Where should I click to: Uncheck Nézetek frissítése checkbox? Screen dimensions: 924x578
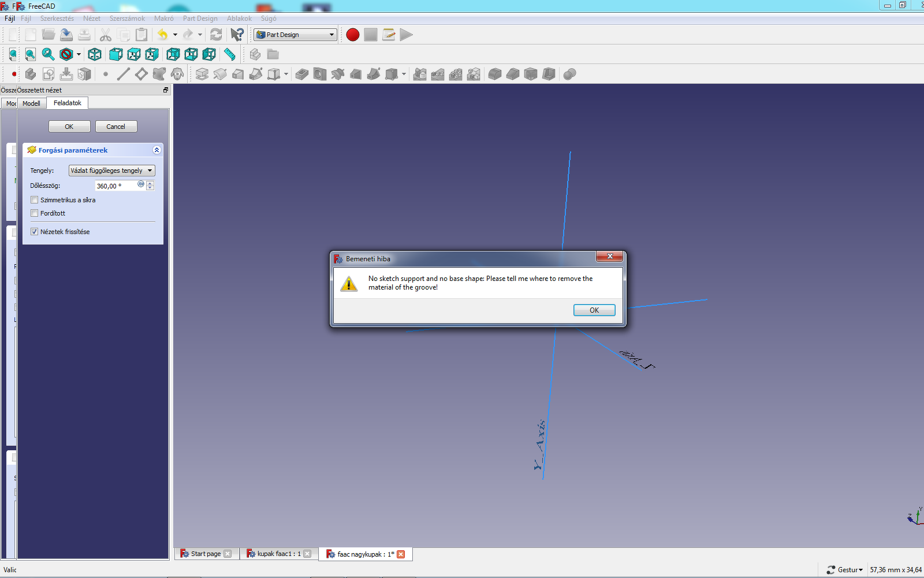[35, 232]
